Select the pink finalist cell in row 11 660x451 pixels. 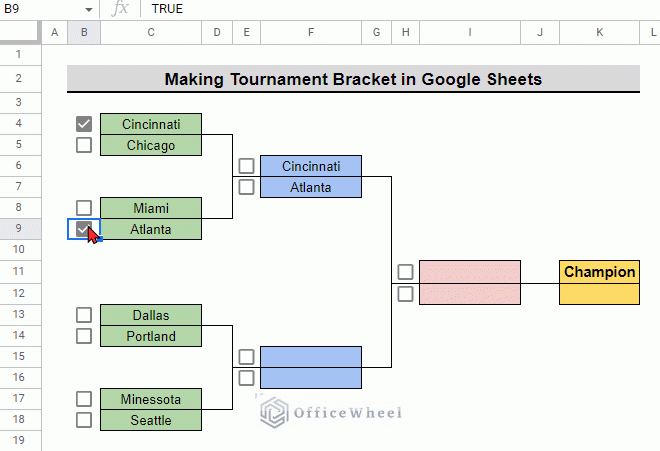coord(470,272)
